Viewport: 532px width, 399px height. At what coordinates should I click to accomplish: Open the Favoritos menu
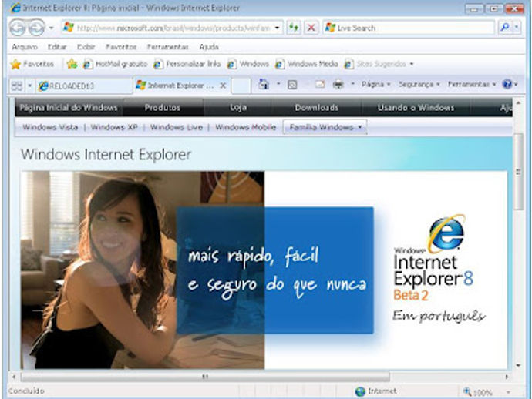pos(121,47)
